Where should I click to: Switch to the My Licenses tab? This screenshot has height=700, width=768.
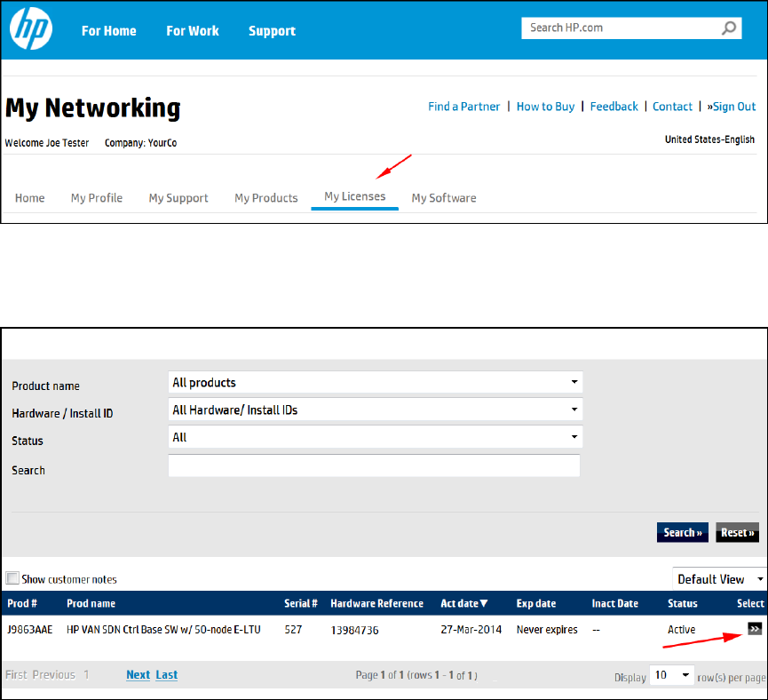354,196
